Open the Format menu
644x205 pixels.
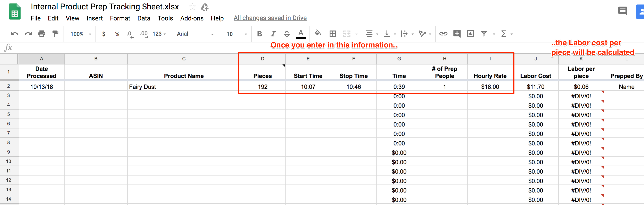coord(120,18)
